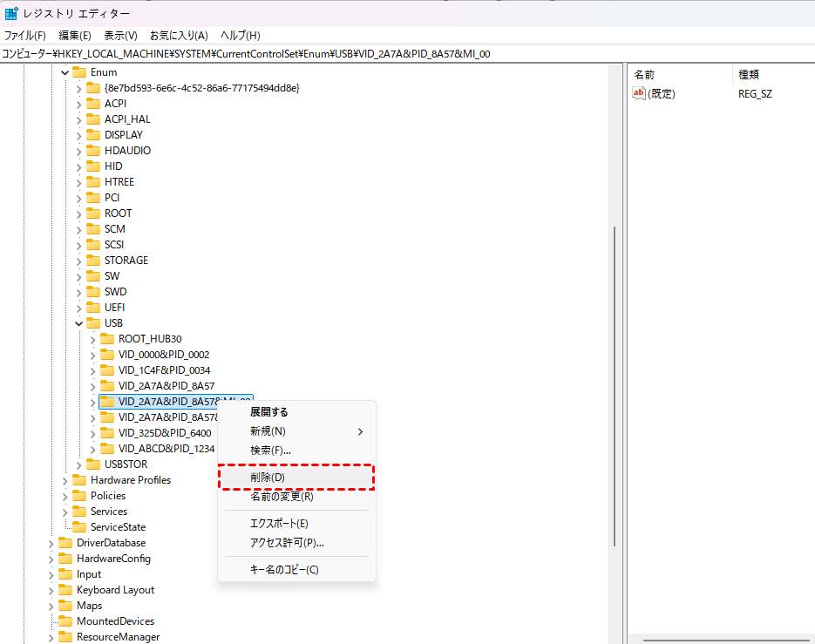The height and width of the screenshot is (644, 815).
Task: Click the 名前 column header
Action: [x=644, y=74]
